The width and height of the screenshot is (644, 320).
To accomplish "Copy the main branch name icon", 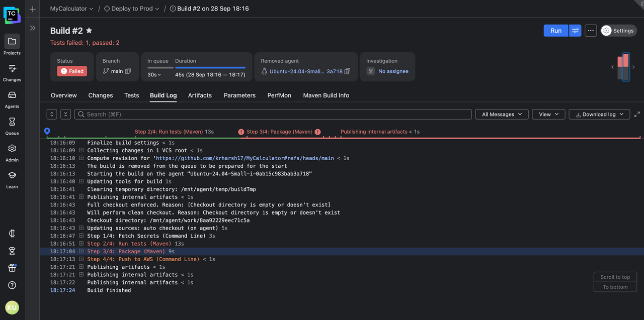I will 128,71.
